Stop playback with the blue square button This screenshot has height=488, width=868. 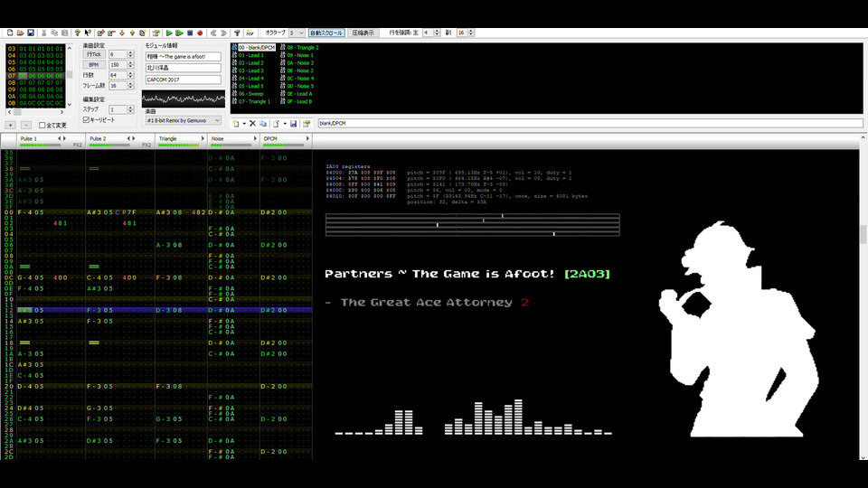point(190,33)
